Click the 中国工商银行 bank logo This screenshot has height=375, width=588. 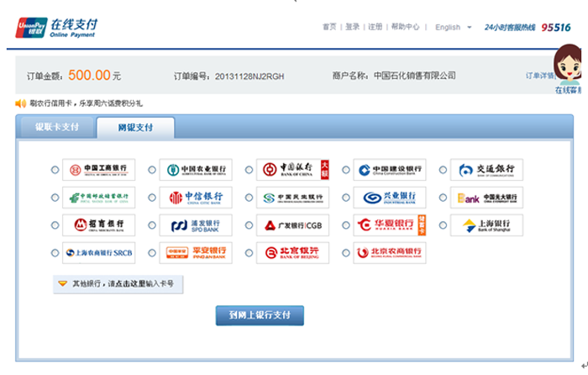tap(98, 170)
